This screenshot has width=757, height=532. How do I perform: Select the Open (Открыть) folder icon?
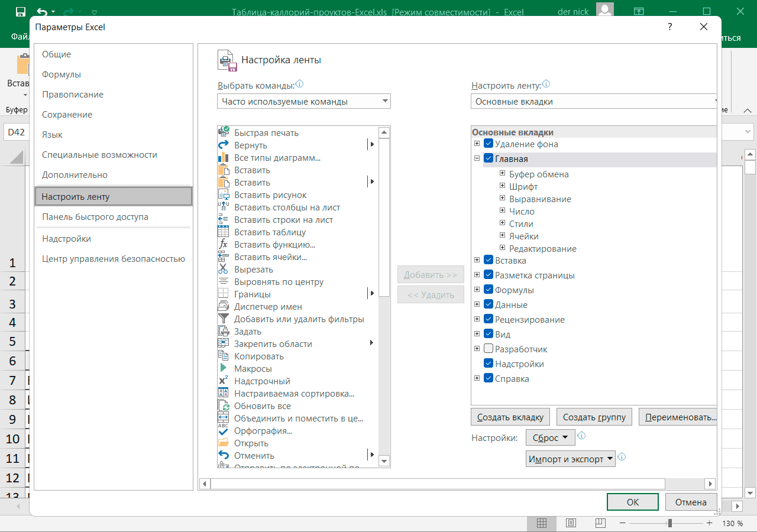224,443
